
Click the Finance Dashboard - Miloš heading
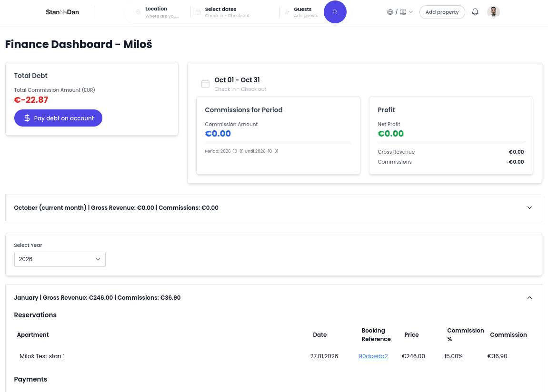click(79, 44)
